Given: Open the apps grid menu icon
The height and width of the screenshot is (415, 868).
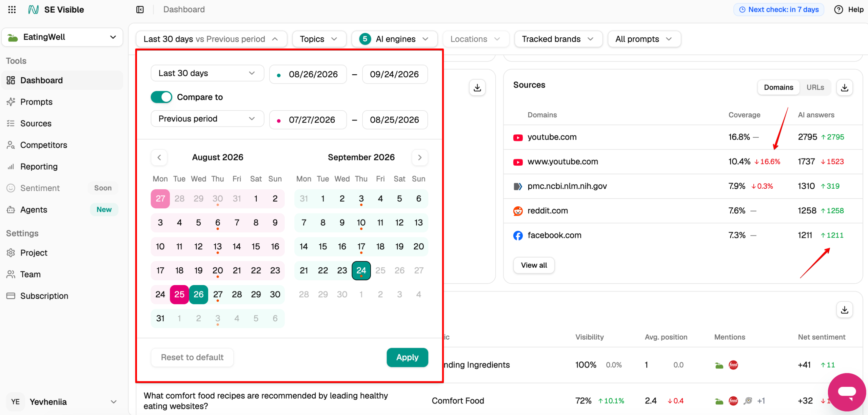Looking at the screenshot, I should click(x=12, y=10).
